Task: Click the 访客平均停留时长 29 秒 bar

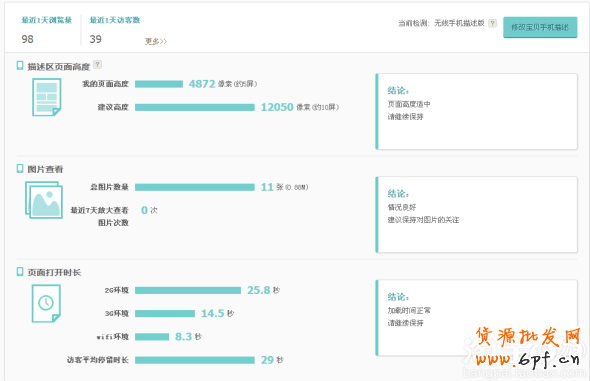Action: [195, 360]
